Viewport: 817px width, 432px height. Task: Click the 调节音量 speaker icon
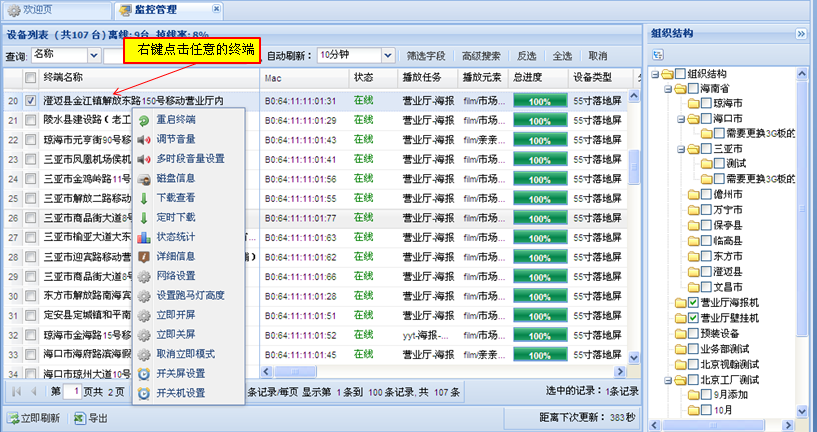point(145,139)
